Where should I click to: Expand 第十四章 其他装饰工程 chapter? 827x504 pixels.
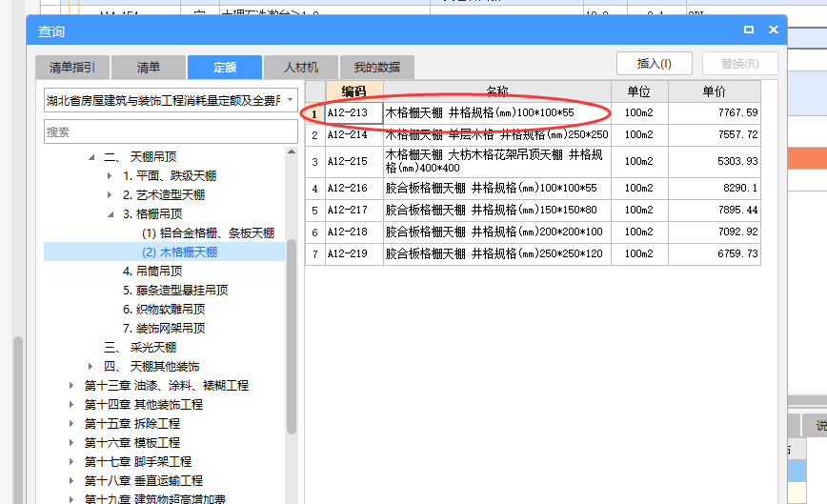71,404
